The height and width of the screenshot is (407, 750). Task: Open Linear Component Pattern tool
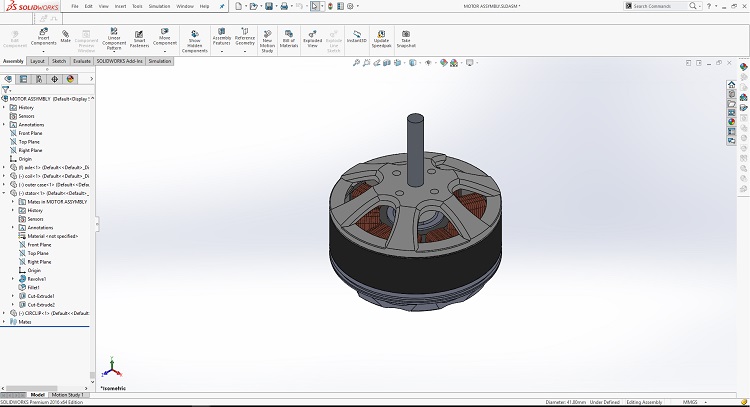(114, 39)
